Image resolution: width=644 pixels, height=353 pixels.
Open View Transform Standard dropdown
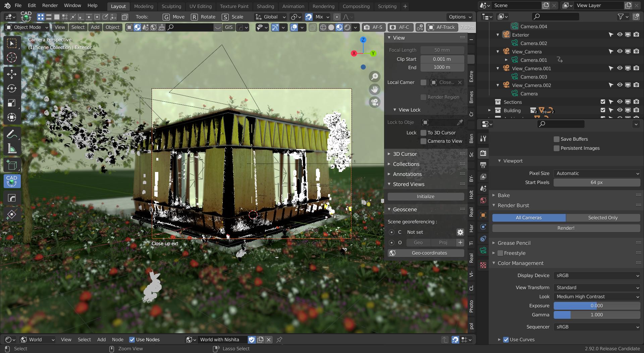597,288
